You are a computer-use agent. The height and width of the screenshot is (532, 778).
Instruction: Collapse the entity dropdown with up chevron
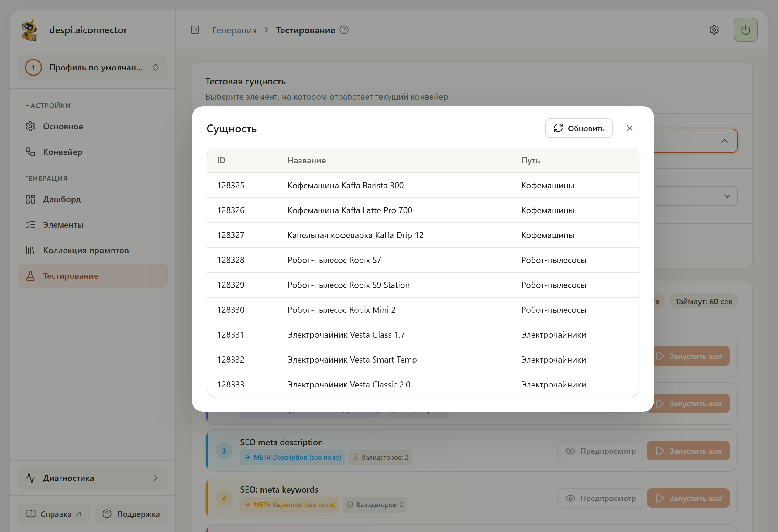pos(724,141)
